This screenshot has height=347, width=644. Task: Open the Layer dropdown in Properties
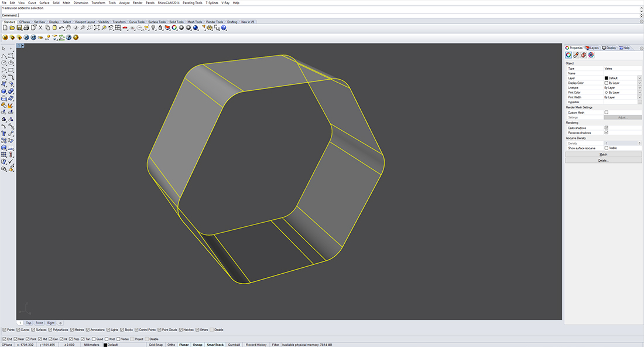tap(639, 78)
